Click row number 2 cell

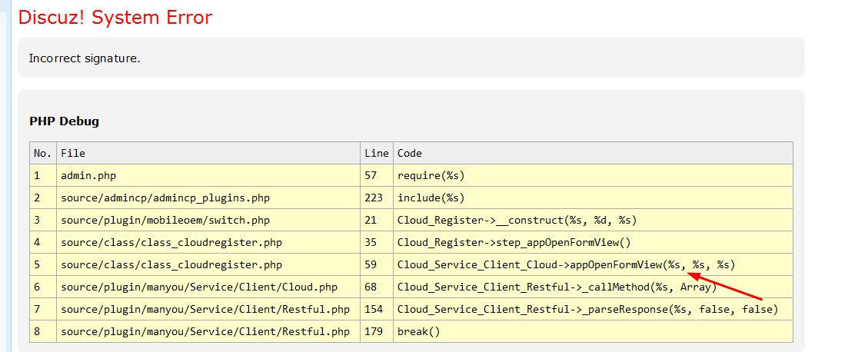43,198
